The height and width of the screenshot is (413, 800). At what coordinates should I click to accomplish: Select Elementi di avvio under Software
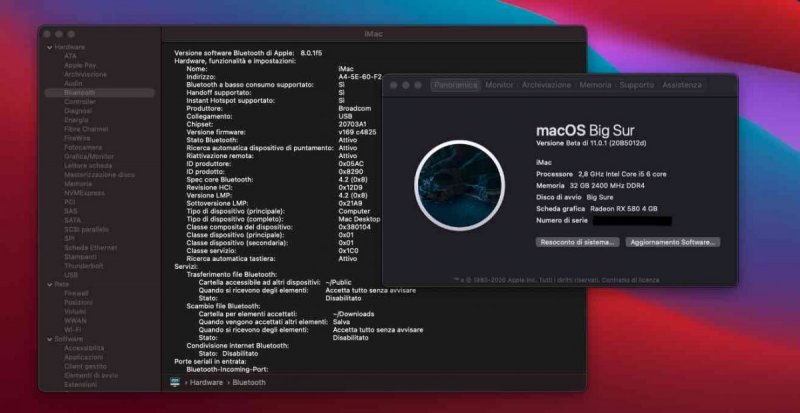[x=91, y=376]
